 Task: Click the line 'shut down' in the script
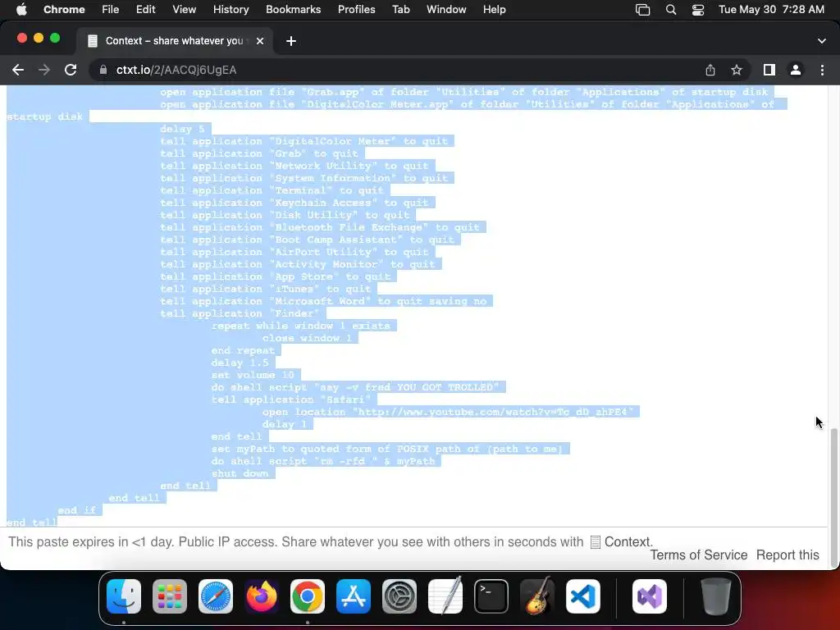click(240, 473)
